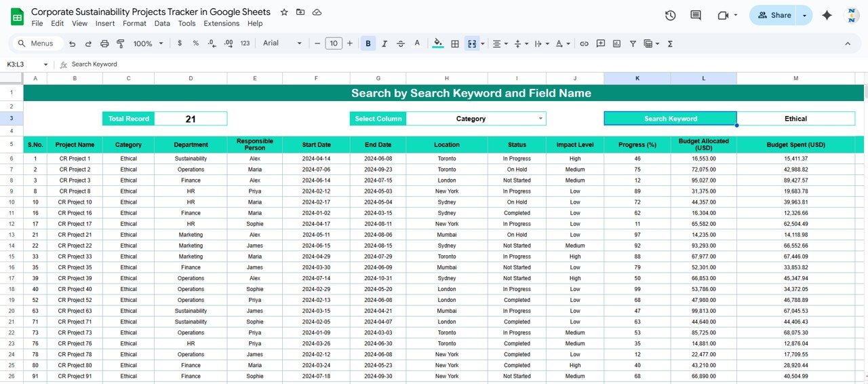Toggle strikethrough formatting
The height and width of the screenshot is (384, 868).
(401, 43)
